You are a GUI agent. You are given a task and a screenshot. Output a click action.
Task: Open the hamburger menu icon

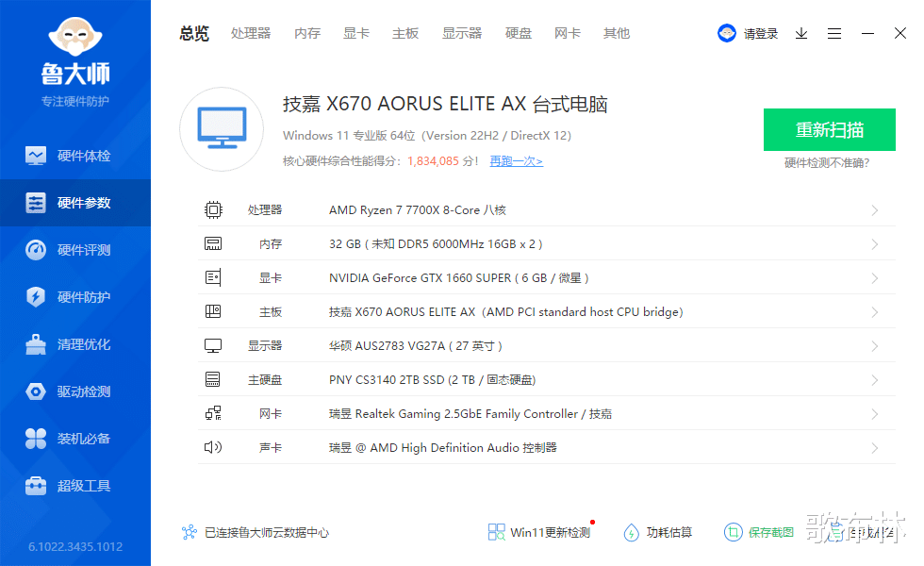[834, 34]
